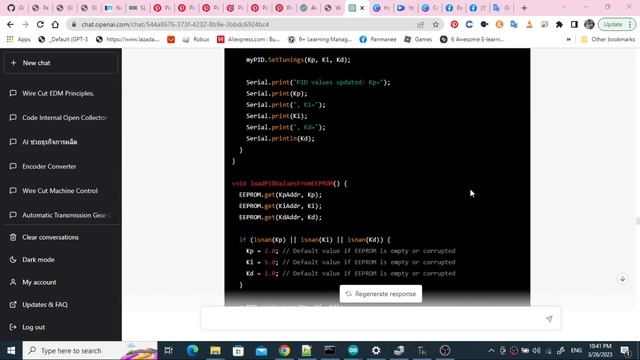Image resolution: width=640 pixels, height=360 pixels.
Task: Open the notification center icon
Action: tap(625, 351)
